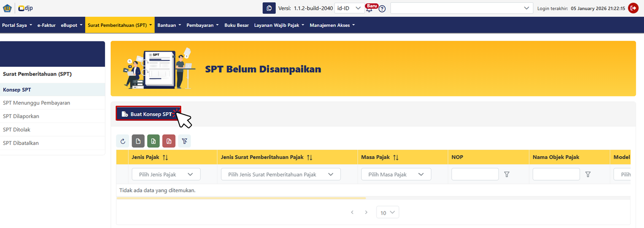Image resolution: width=644 pixels, height=228 pixels.
Task: Change language using id-ID dropdown
Action: [x=349, y=8]
